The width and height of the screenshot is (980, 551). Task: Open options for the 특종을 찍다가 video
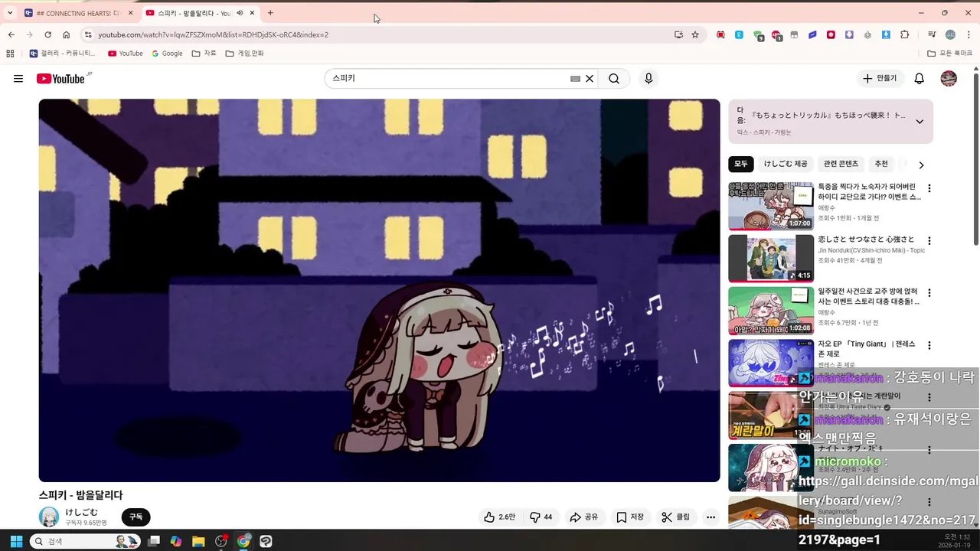pos(929,188)
